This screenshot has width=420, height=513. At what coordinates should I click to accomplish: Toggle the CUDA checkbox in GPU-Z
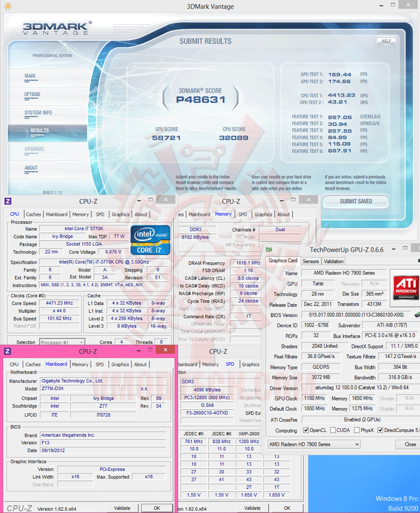coord(332,430)
